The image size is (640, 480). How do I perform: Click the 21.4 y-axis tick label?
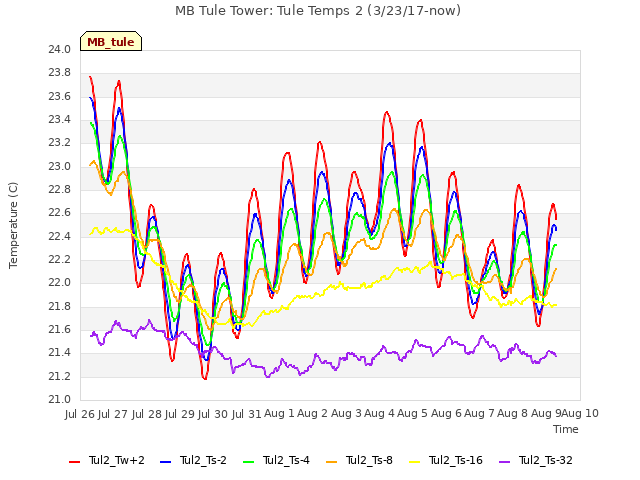click(60, 353)
